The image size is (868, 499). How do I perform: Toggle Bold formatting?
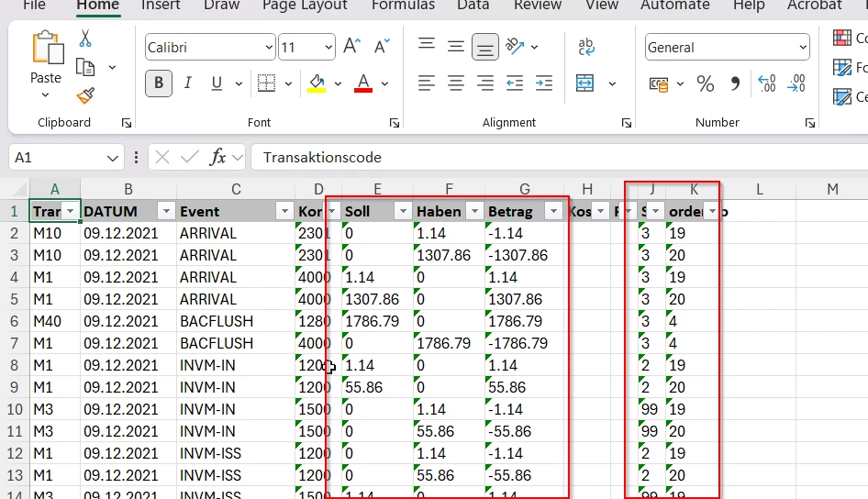tap(159, 83)
